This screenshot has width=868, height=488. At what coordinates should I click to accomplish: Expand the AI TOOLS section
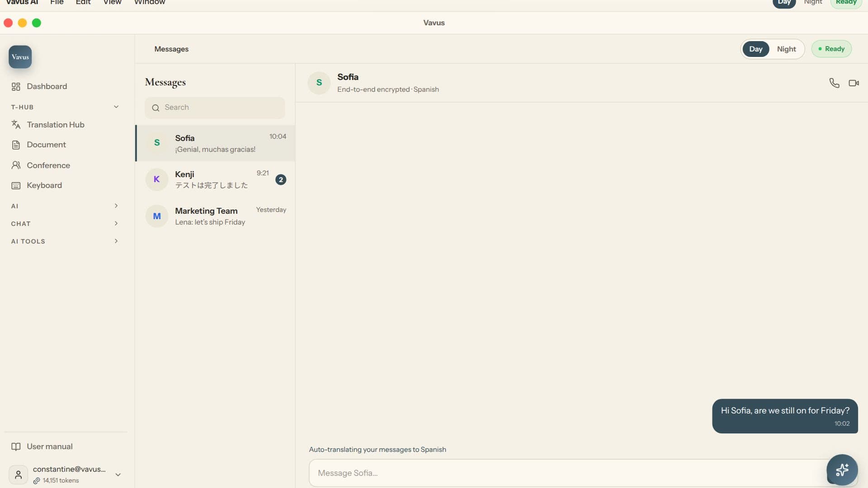click(116, 241)
